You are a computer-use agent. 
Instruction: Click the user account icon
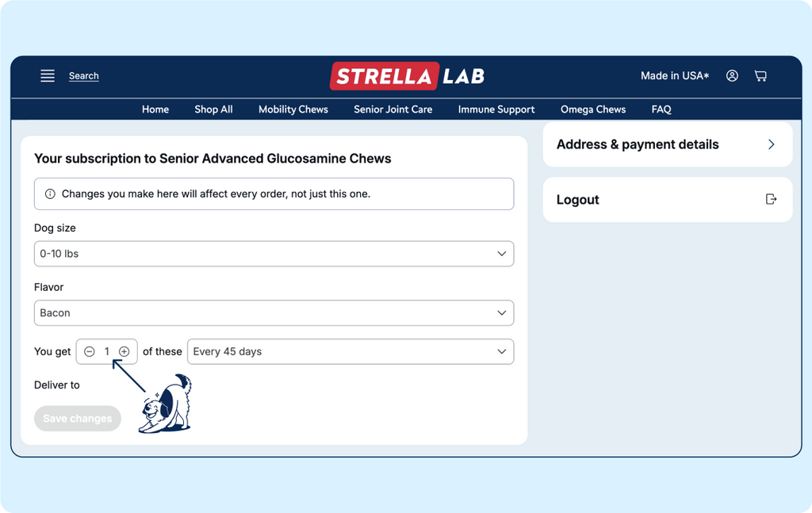(x=732, y=76)
